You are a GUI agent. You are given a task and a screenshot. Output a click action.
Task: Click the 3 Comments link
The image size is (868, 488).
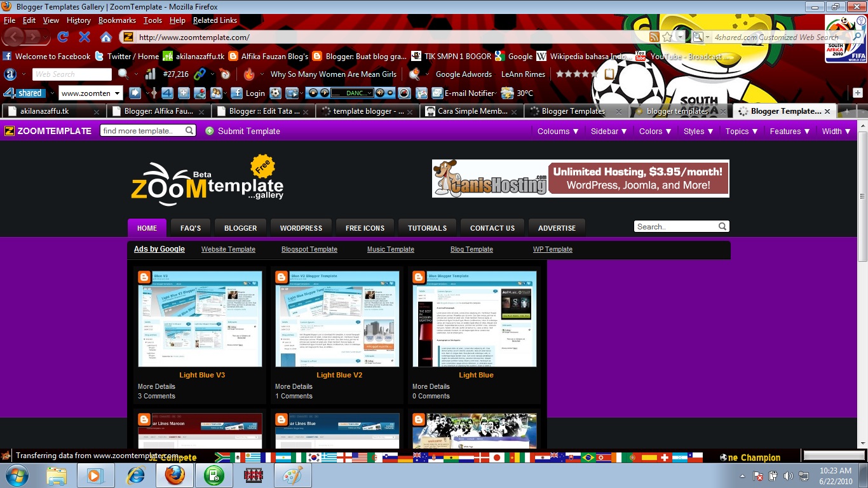click(156, 396)
